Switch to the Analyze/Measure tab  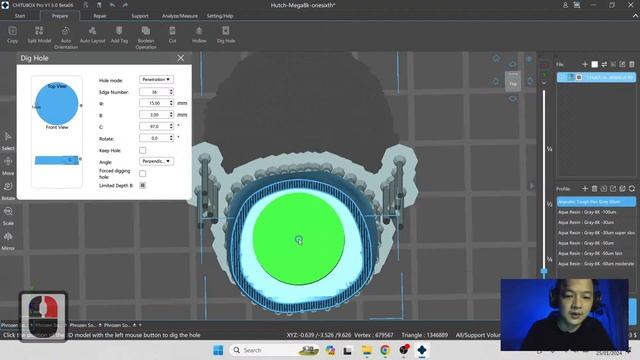[180, 16]
